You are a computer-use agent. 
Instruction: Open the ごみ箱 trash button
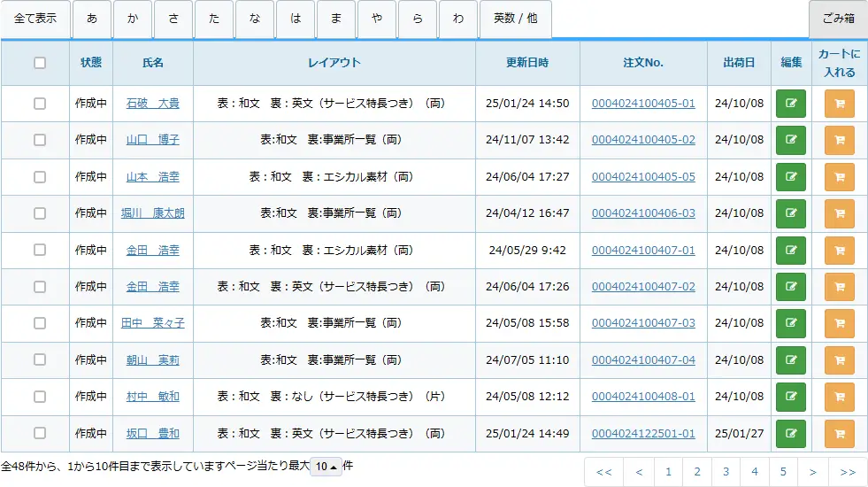tap(838, 19)
